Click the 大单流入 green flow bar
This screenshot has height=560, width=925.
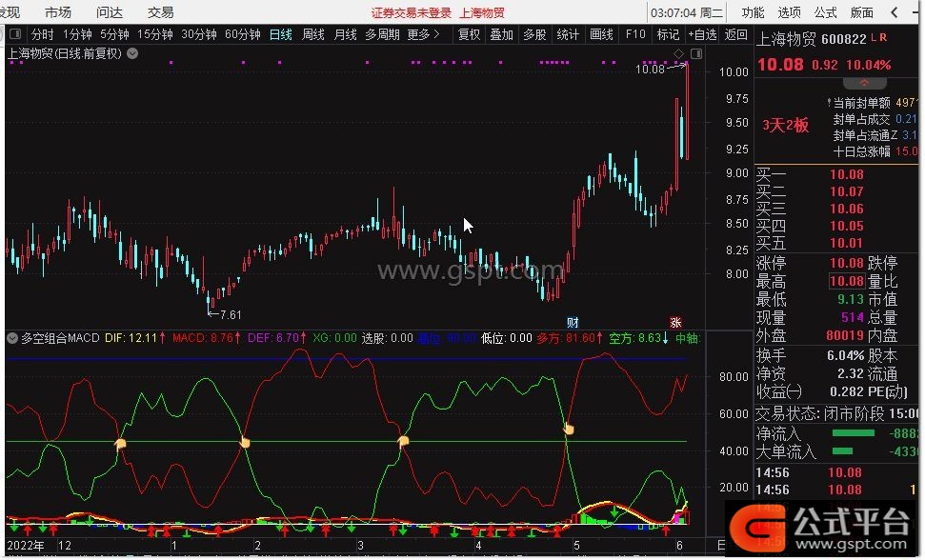point(842,451)
